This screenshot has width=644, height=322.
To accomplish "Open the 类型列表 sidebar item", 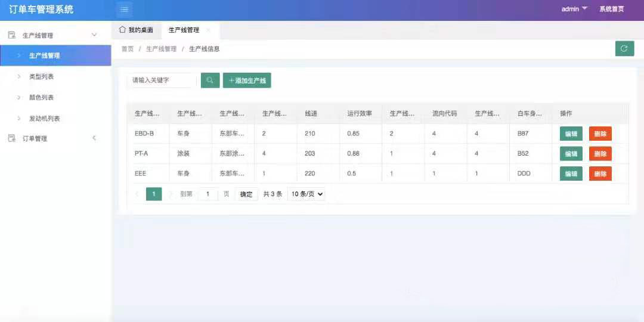I will 42,77.
